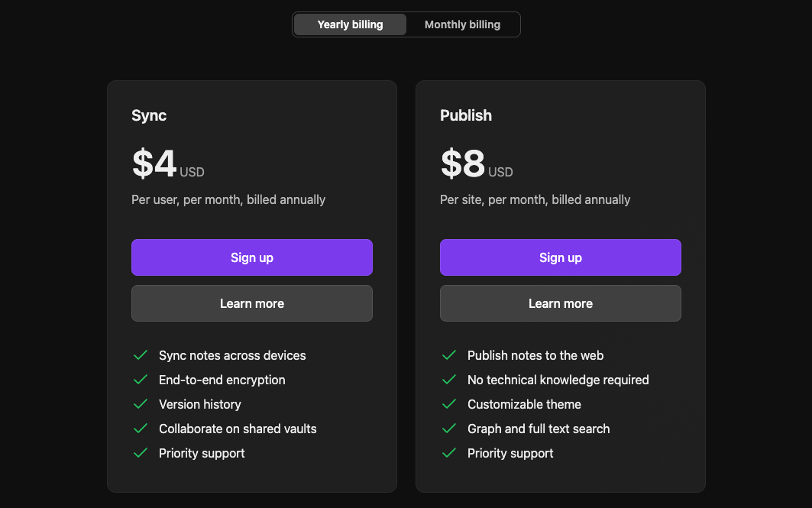Screen dimensions: 812x508
Task: Click checkmark next to Version history
Action: [141, 404]
